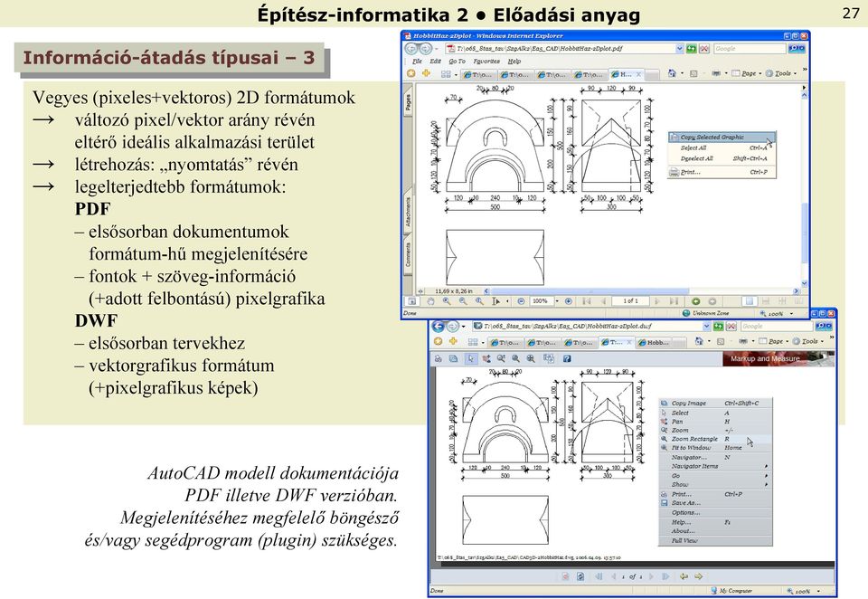The width and height of the screenshot is (868, 599).
Task: Select the Hand tool in PDF viewer toolbar
Action: [x=430, y=301]
